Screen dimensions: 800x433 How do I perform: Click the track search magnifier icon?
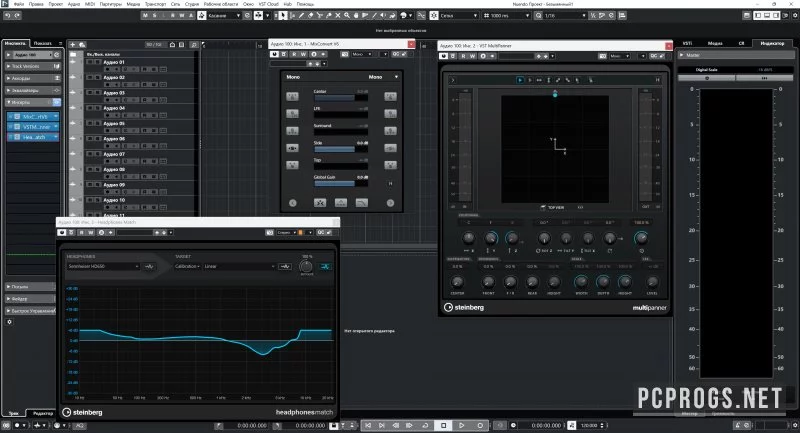coord(193,45)
